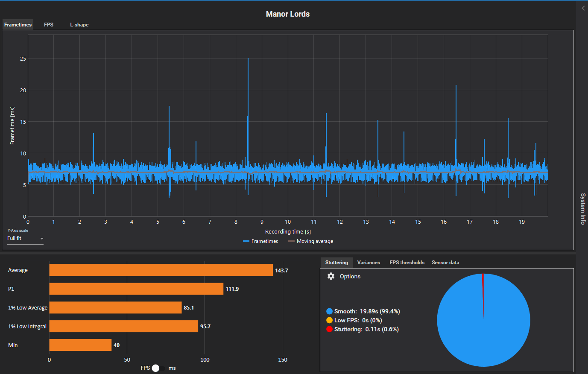Screen dimensions: 588x374
Task: Click the "Low FPS: 0s (0%)" text
Action: click(x=358, y=320)
